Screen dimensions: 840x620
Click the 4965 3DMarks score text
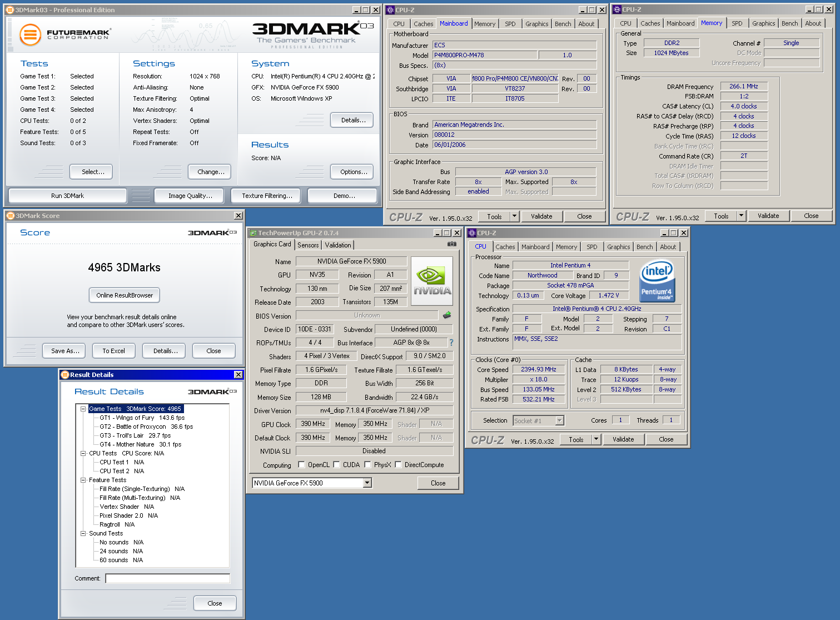[x=125, y=267]
